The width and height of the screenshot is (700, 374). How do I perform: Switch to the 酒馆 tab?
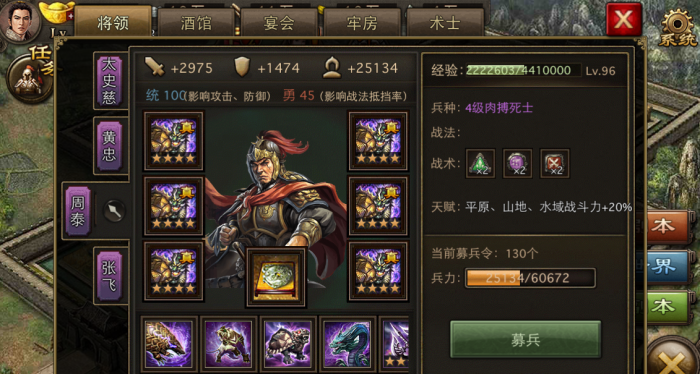[196, 22]
